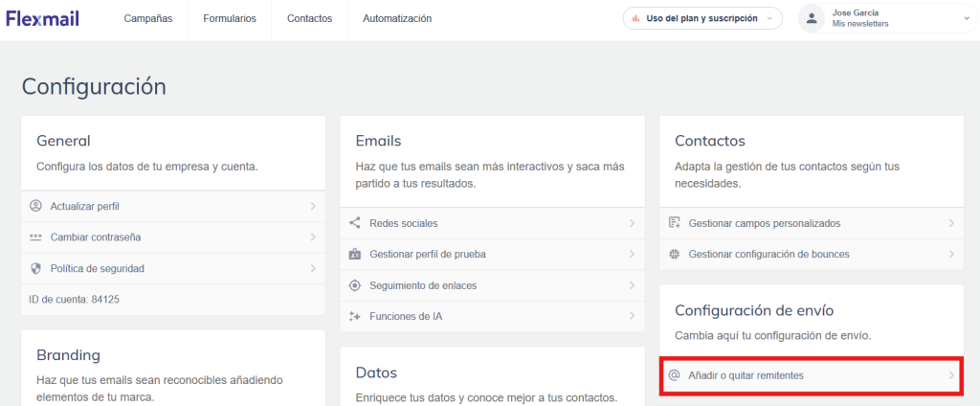
Task: Click the chevron on the bounces configuration row
Action: (951, 254)
